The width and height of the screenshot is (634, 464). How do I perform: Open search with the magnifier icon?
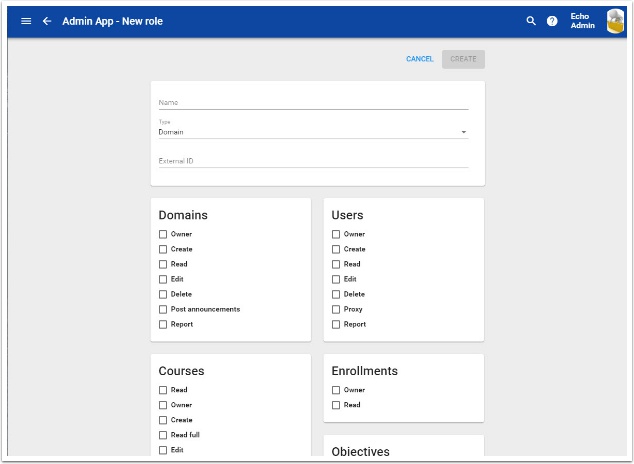[531, 21]
